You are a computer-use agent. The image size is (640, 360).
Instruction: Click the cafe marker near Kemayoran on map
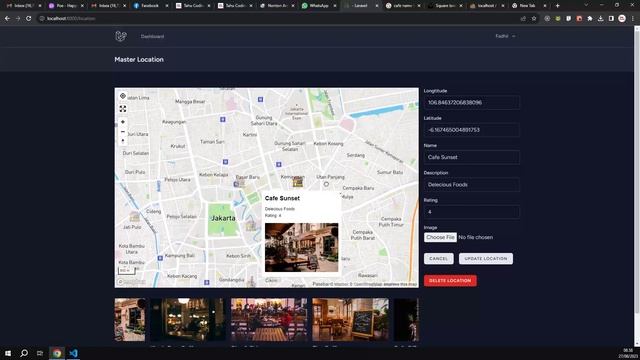tap(298, 182)
